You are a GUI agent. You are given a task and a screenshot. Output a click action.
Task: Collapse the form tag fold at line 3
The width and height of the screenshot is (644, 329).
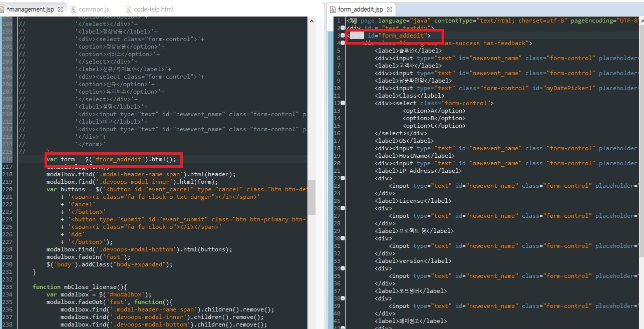[343, 36]
